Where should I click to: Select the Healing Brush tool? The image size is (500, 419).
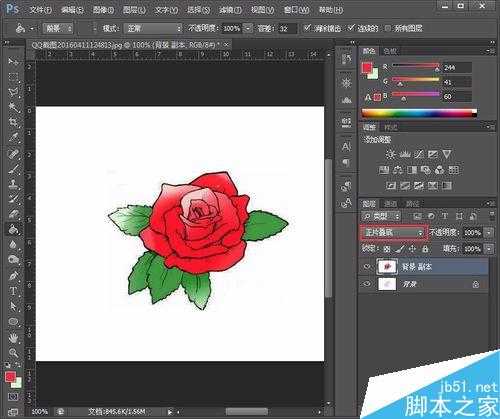pos(13,154)
